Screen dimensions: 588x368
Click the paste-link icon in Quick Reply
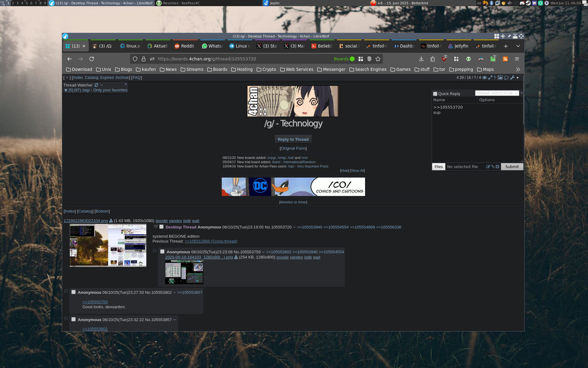point(493,167)
